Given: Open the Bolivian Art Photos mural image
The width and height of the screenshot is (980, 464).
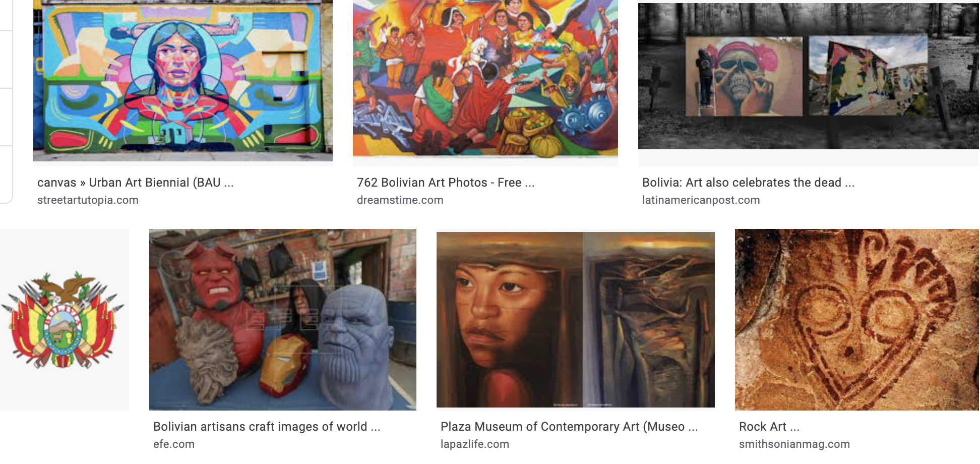Looking at the screenshot, I should click(x=485, y=78).
